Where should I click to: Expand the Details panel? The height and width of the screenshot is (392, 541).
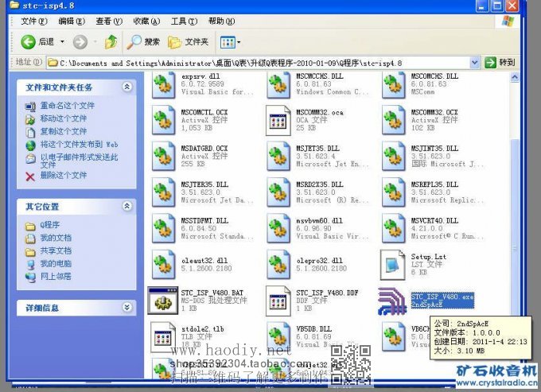[127, 307]
